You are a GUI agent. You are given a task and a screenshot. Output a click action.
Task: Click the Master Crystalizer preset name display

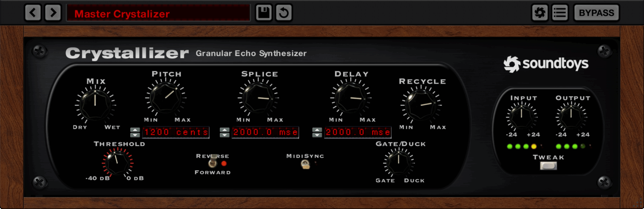pyautogui.click(x=158, y=13)
